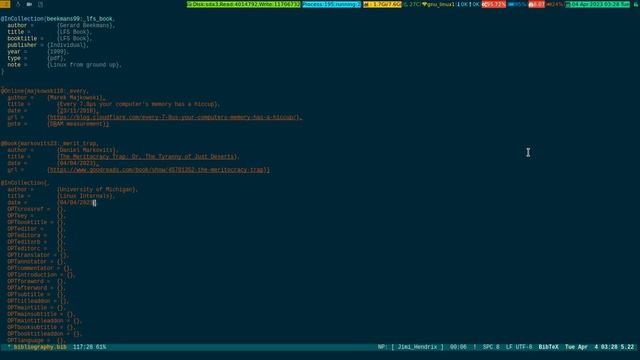Click the blue Process running status block
640x360 pixels.
pyautogui.click(x=331, y=4)
